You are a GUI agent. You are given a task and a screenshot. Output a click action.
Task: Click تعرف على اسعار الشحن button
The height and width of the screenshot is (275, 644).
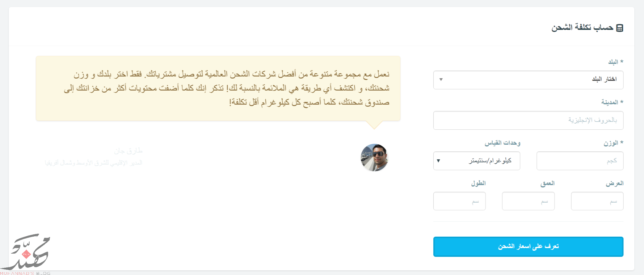point(528,247)
